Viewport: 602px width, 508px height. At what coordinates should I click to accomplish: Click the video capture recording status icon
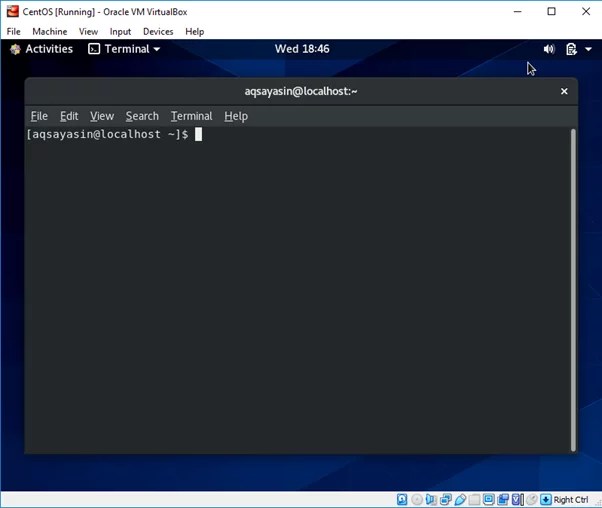tap(503, 499)
